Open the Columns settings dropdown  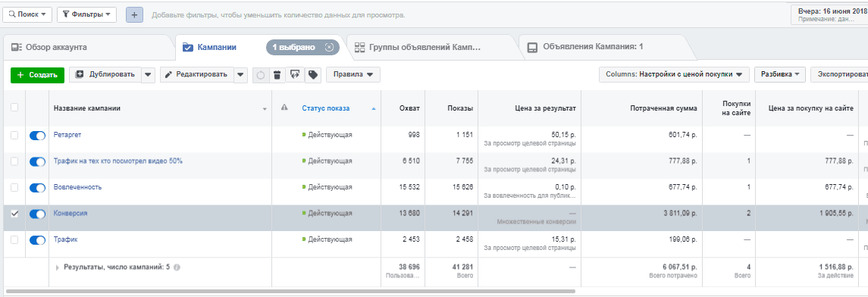click(x=674, y=74)
